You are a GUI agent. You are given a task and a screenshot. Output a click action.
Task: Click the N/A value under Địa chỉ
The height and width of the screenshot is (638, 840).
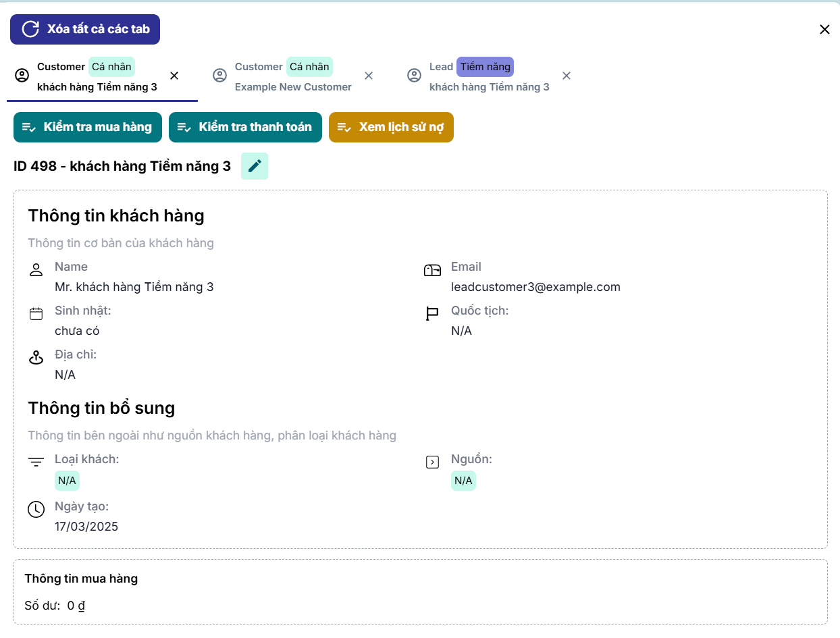coord(65,375)
